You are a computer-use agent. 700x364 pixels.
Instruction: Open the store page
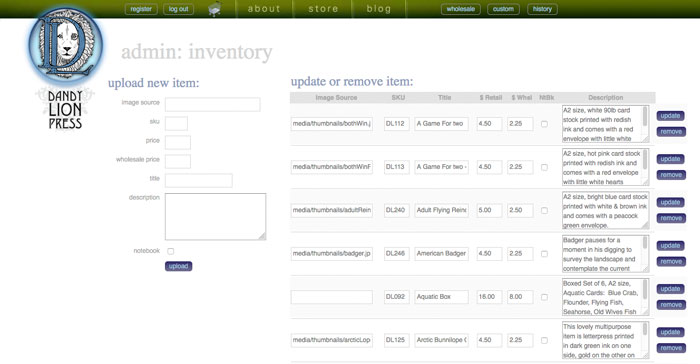(x=323, y=9)
